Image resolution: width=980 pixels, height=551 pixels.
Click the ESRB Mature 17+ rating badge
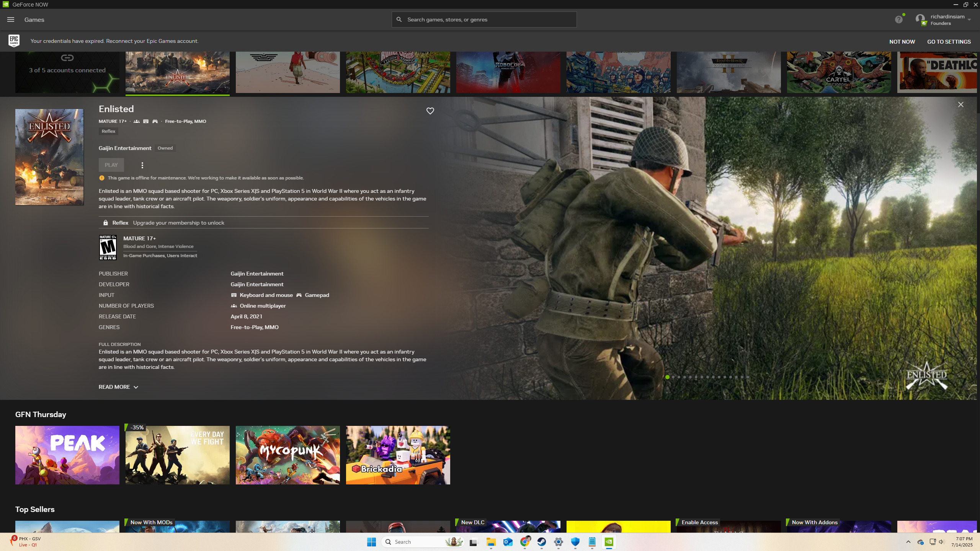tap(108, 248)
